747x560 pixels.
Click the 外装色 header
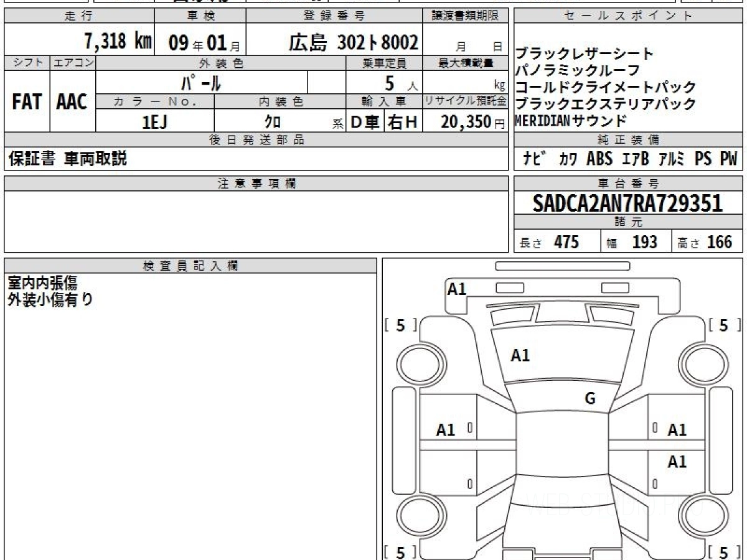pos(221,63)
